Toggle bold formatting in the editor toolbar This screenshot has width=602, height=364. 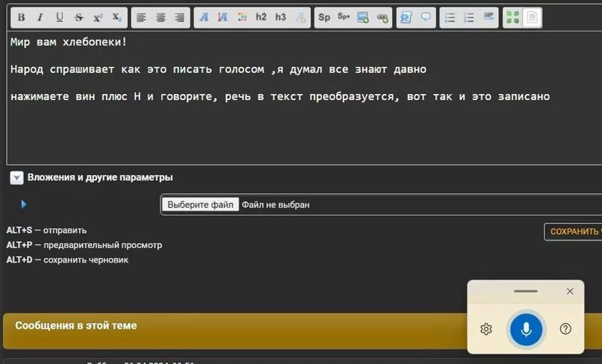tap(21, 17)
